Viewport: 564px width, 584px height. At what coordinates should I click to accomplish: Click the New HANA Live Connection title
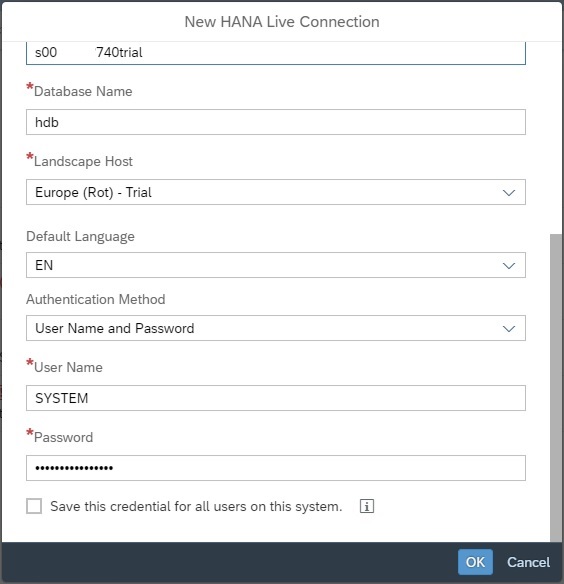coord(282,22)
